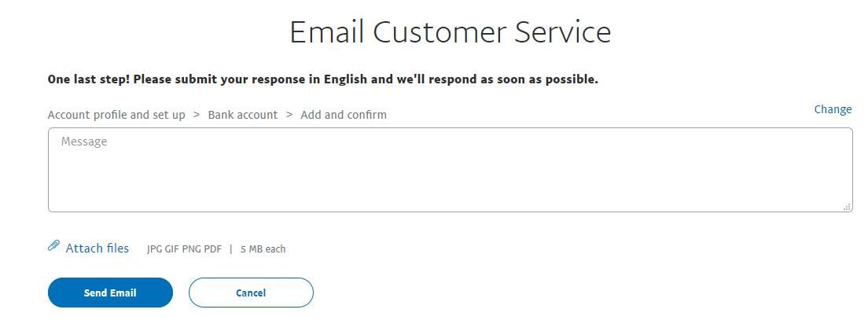Open the Attach files link

[x=97, y=249]
